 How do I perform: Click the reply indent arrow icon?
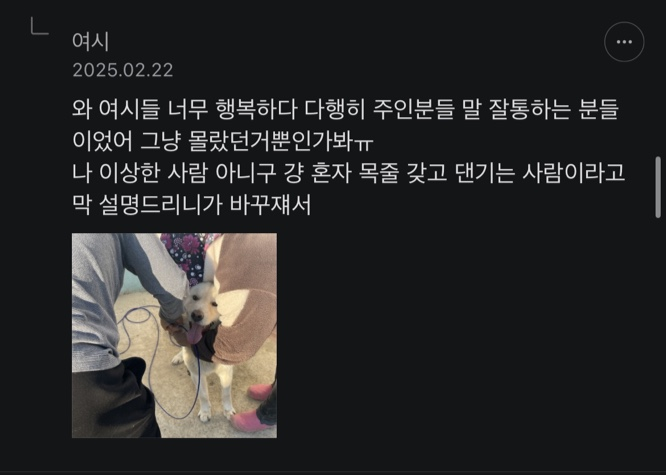[x=40, y=26]
